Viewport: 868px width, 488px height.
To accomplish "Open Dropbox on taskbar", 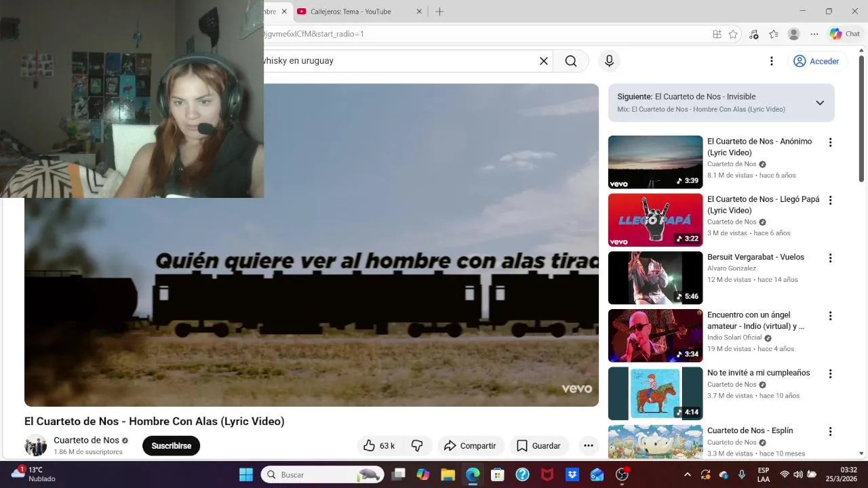I will [x=572, y=474].
